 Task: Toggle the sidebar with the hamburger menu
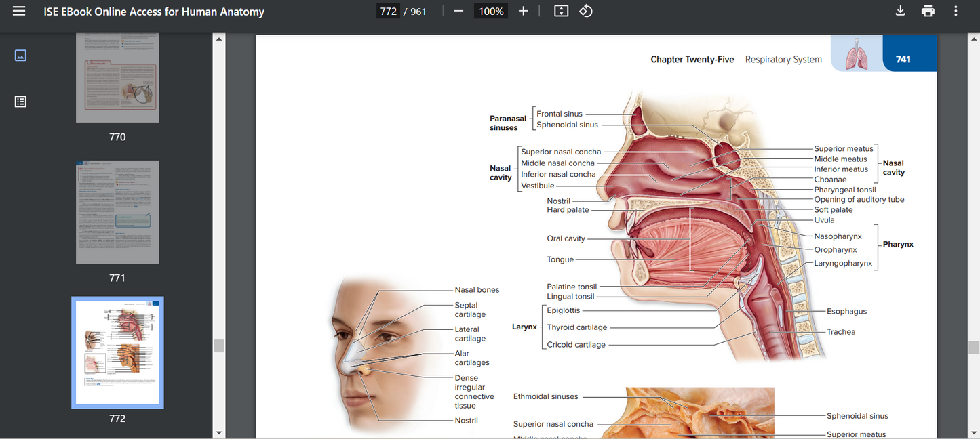(19, 11)
